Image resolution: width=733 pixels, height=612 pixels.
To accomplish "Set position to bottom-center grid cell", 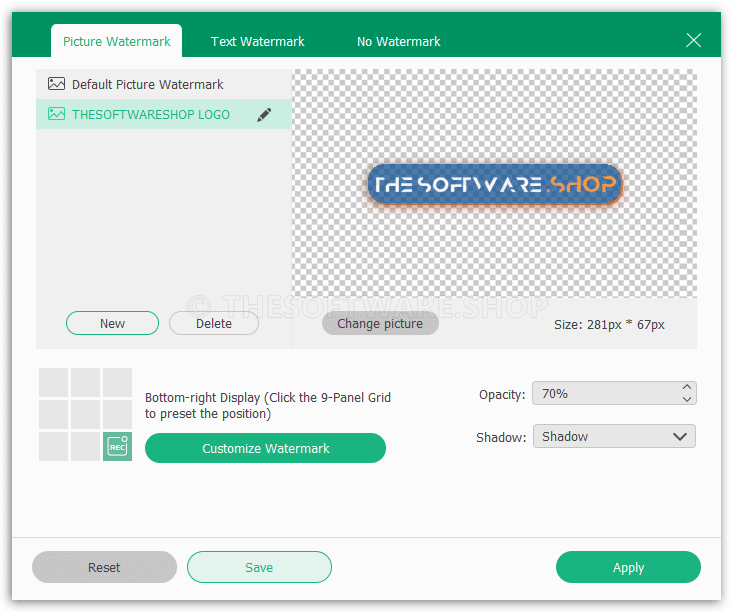I will [85, 446].
